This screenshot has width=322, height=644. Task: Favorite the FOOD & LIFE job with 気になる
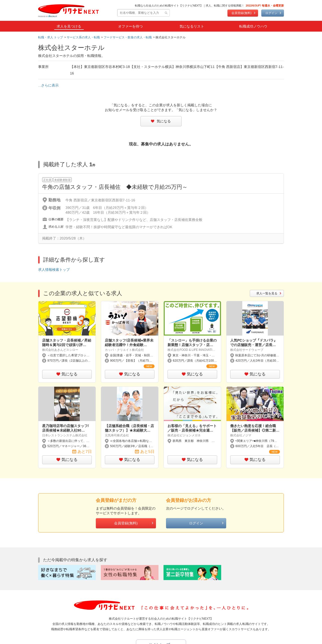tap(192, 374)
